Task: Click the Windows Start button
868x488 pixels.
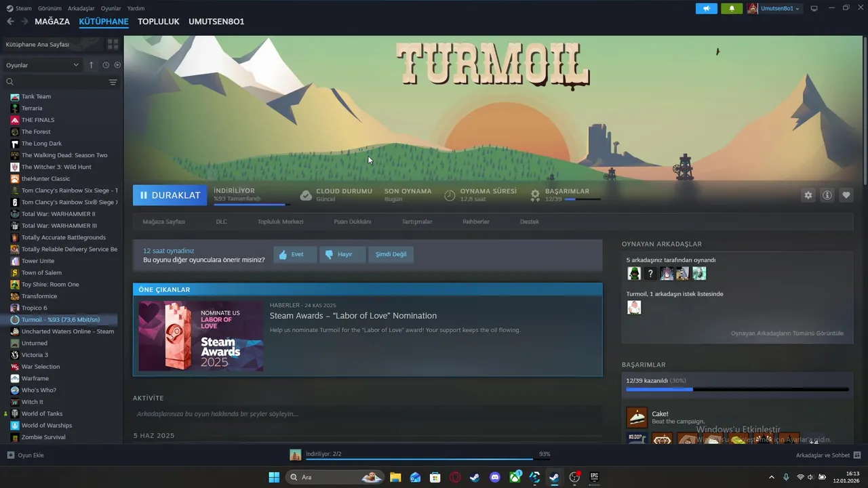Action: (x=274, y=477)
